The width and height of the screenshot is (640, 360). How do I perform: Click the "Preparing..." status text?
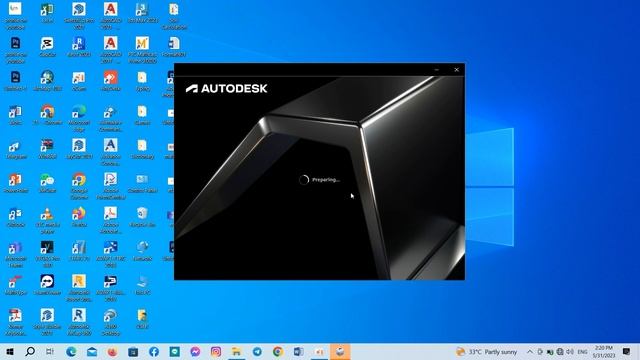[x=326, y=180]
